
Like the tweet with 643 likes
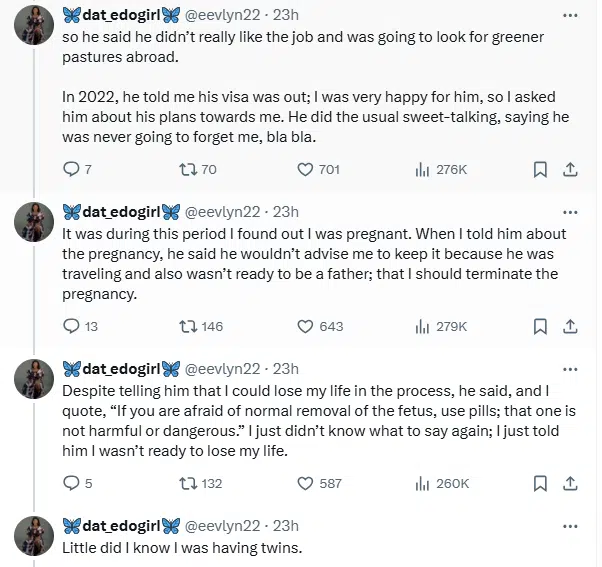tap(307, 326)
